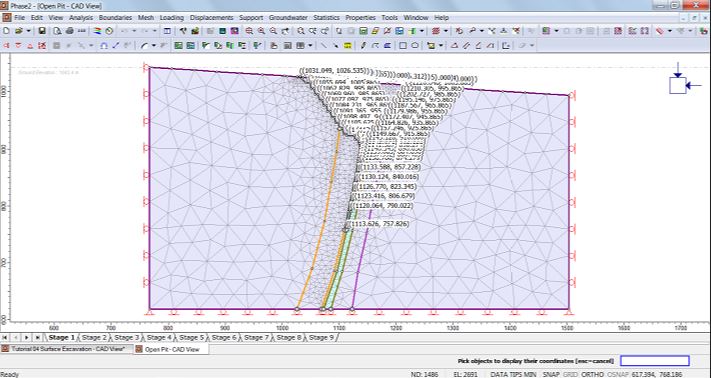Screen dimensions: 711x378
Task: Open the Properties menu
Action: point(360,18)
